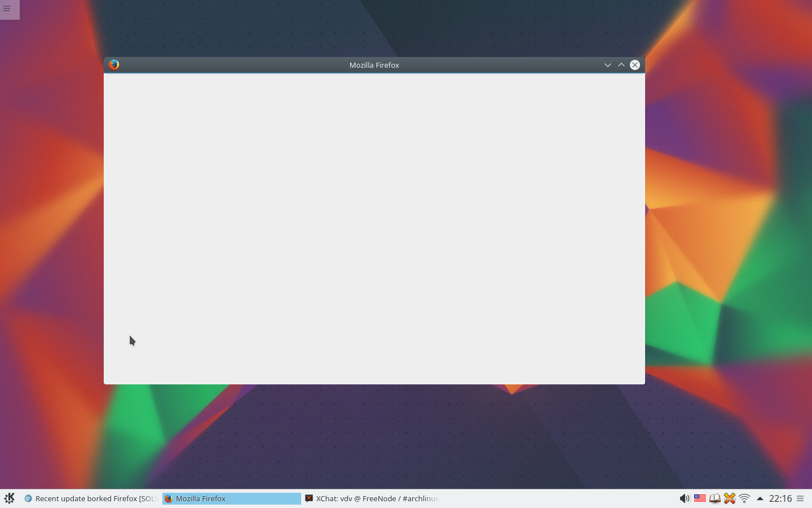Select the Mozilla Firefox taskbar entry
This screenshot has width=812, height=508.
click(x=232, y=498)
